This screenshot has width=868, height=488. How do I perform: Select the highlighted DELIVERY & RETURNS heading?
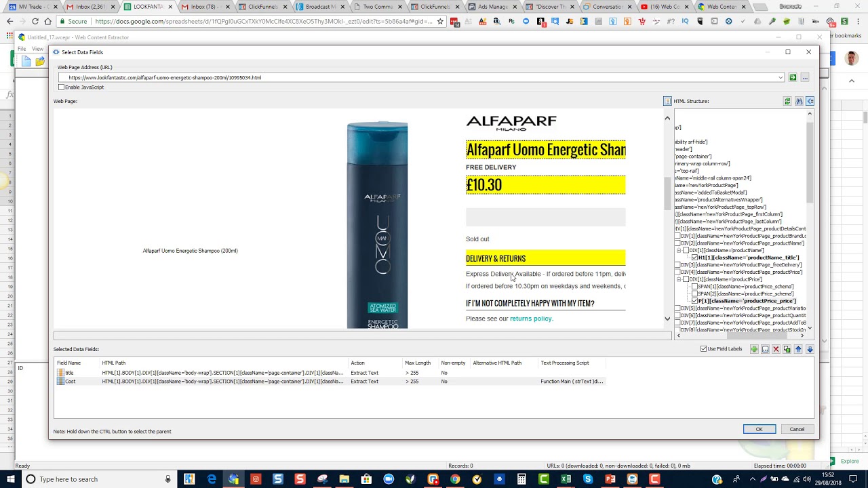[x=545, y=258]
